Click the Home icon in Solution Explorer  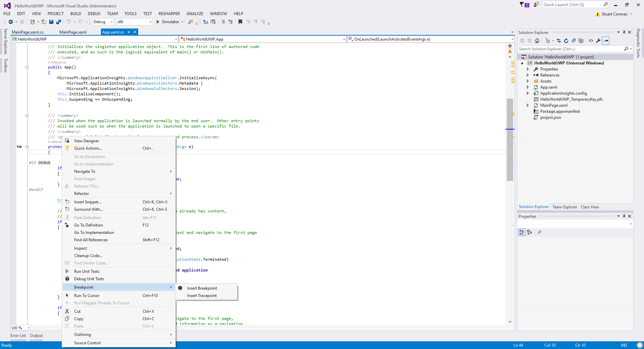[537, 41]
